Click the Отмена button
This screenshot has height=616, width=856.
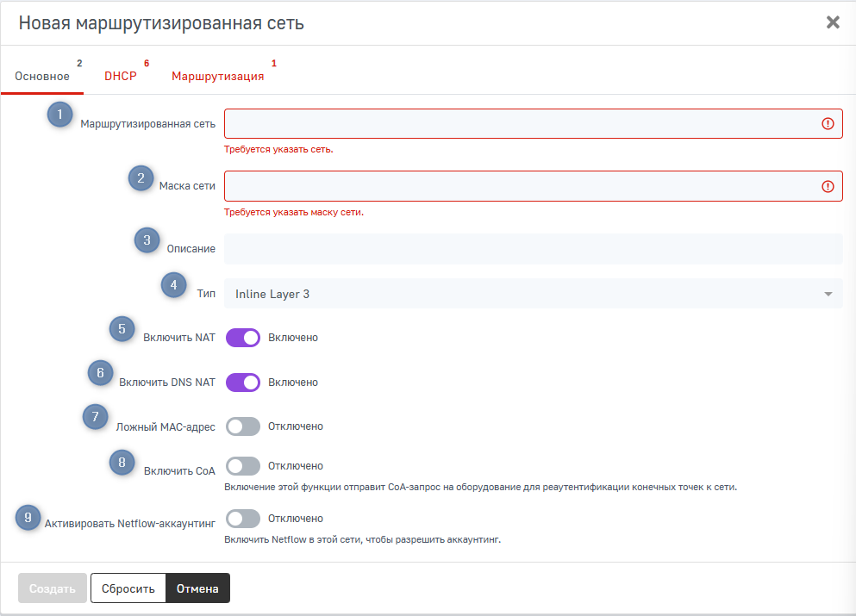click(197, 589)
